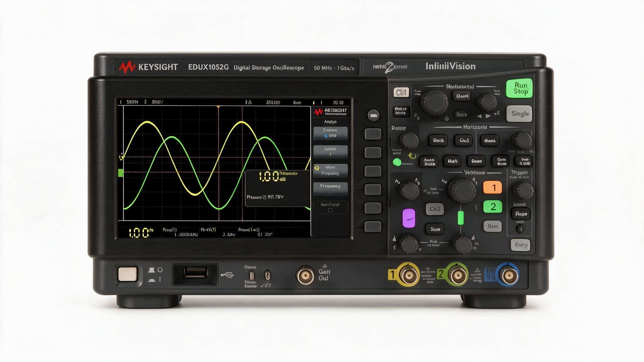Click the large knob left of orange 1 key

pyautogui.click(x=462, y=190)
